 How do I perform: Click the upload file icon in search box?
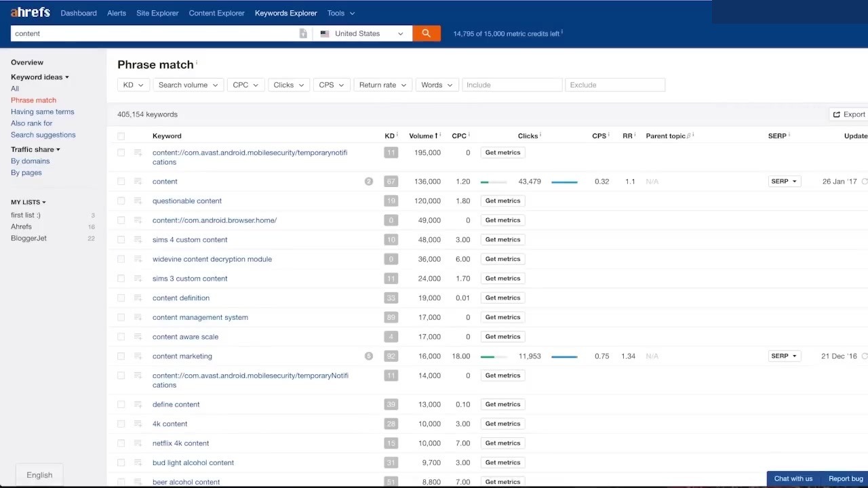[303, 34]
